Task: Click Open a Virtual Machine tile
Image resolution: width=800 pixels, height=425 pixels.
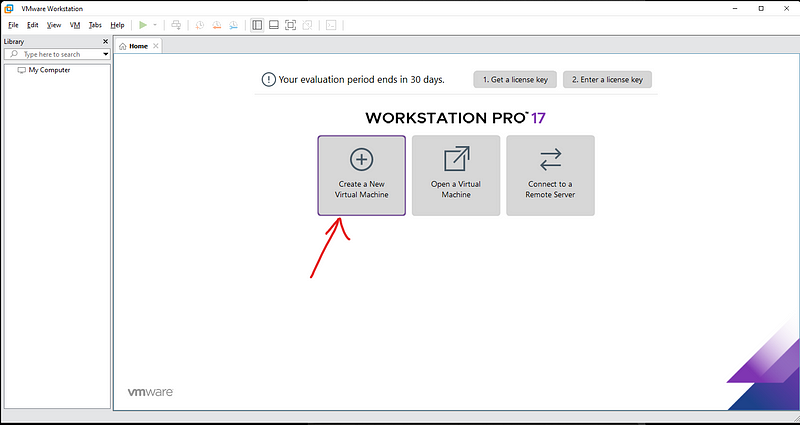Action: (456, 176)
